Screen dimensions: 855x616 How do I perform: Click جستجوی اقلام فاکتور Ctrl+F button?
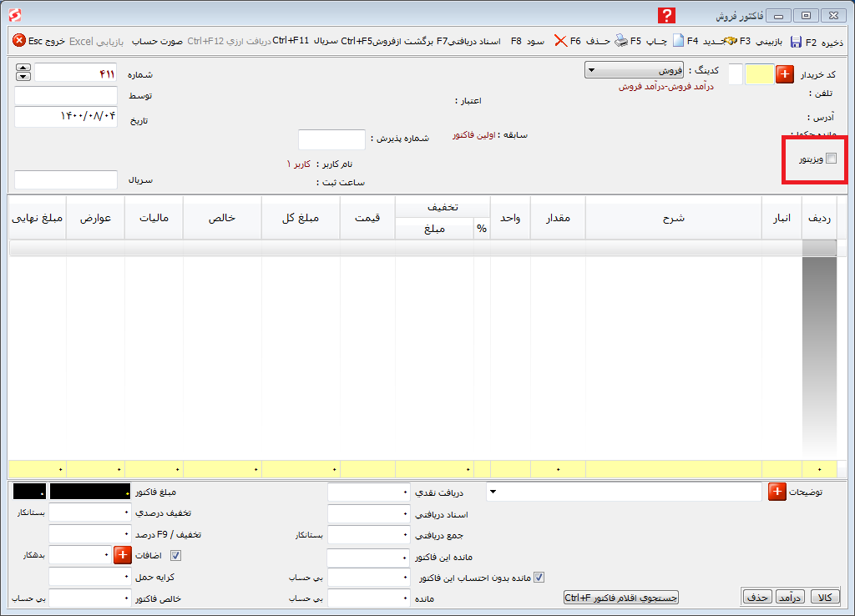coord(620,598)
